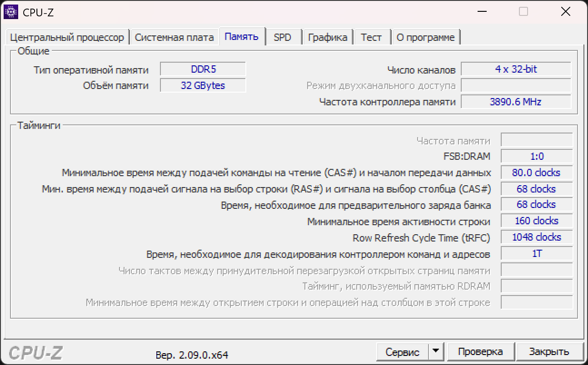Click the Тайминг, используемый памятью RDRAM label

[396, 286]
